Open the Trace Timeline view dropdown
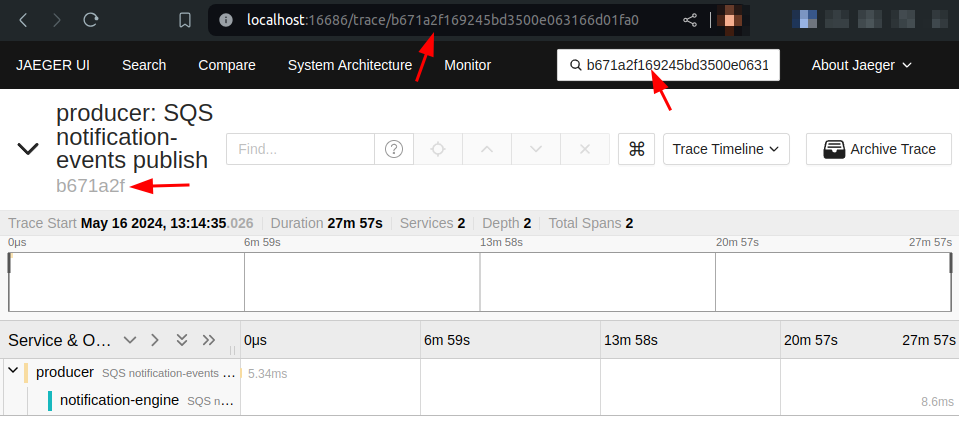959x428 pixels. [x=726, y=149]
